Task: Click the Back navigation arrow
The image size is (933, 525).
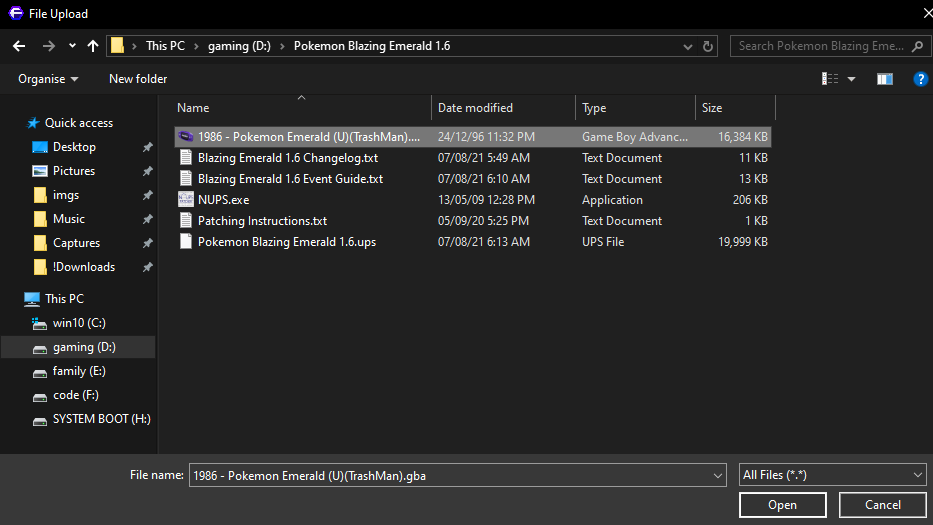Action: 18,46
